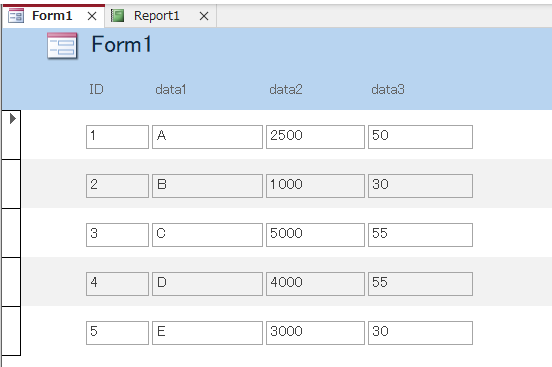Click the Form1 header title
The image size is (552, 367).
(121, 44)
